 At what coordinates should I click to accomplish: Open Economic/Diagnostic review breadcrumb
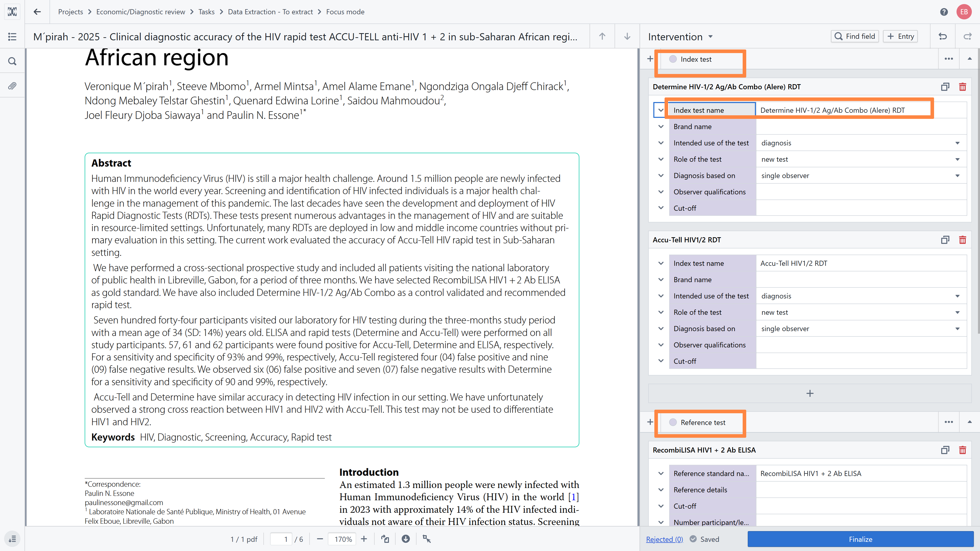(140, 12)
